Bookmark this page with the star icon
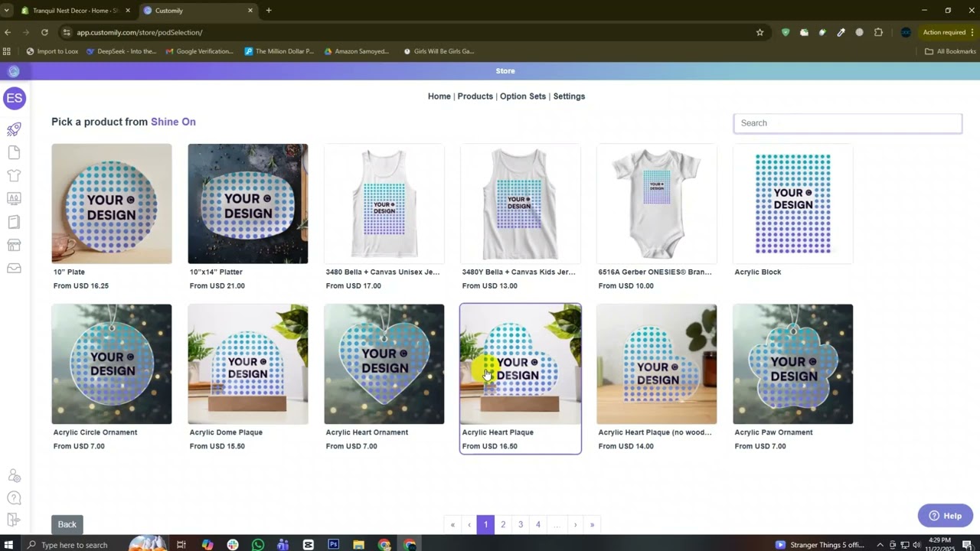The width and height of the screenshot is (980, 551). coord(759,32)
